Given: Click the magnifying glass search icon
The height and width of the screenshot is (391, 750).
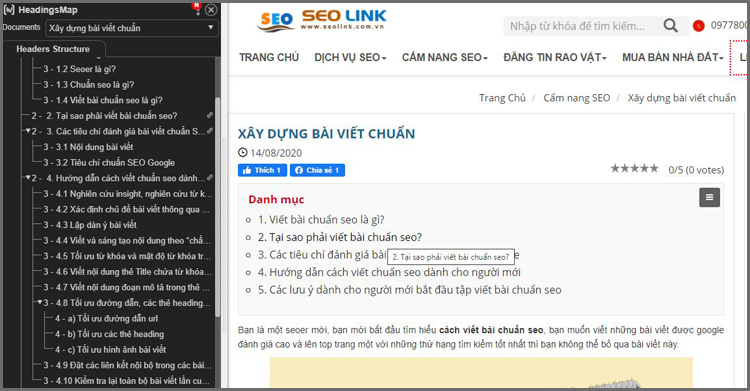Looking at the screenshot, I should tap(671, 25).
